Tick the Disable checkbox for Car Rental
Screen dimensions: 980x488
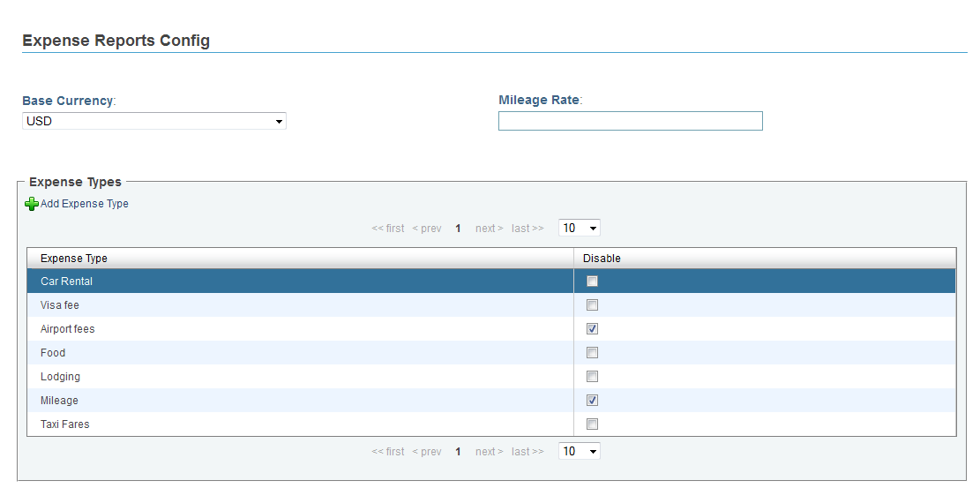[x=592, y=282]
